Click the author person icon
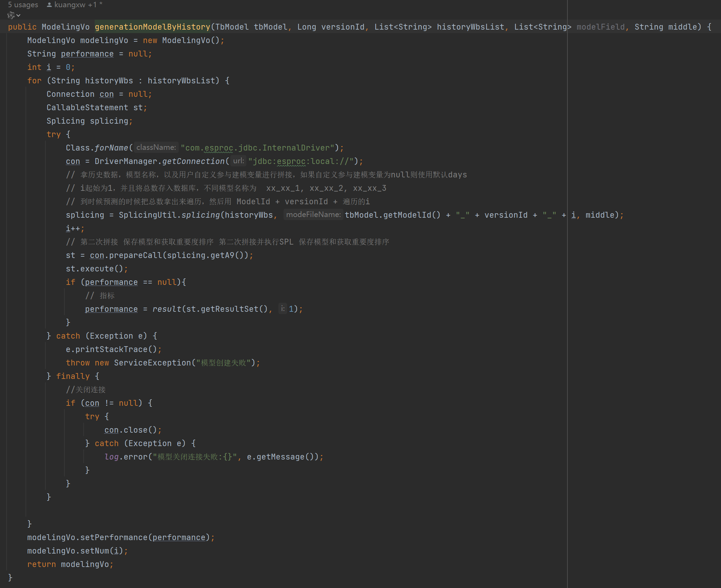 coord(49,5)
